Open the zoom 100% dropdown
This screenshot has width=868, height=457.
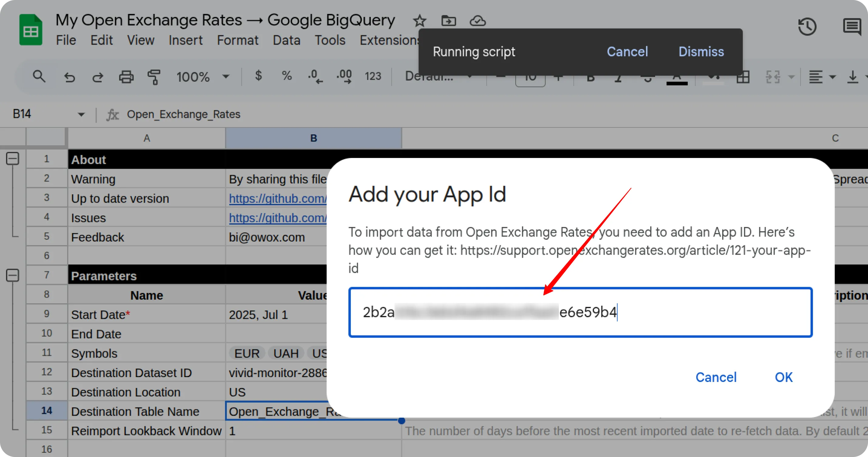tap(203, 77)
